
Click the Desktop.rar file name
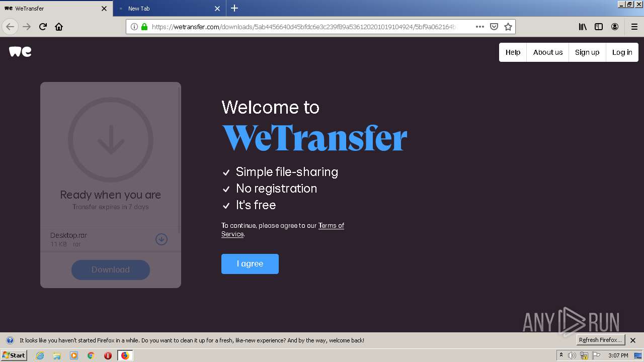68,235
